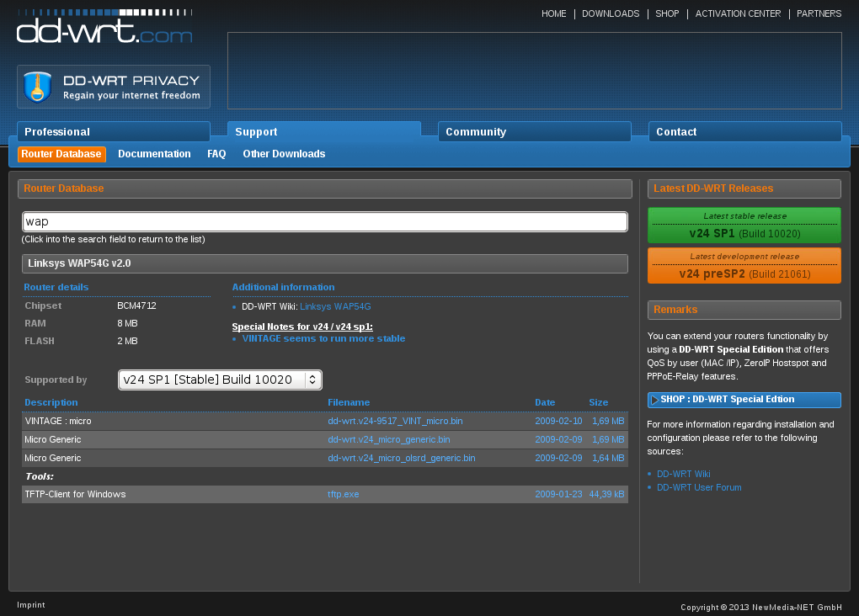Click the Router Database panel heading
The image size is (859, 616).
(325, 189)
